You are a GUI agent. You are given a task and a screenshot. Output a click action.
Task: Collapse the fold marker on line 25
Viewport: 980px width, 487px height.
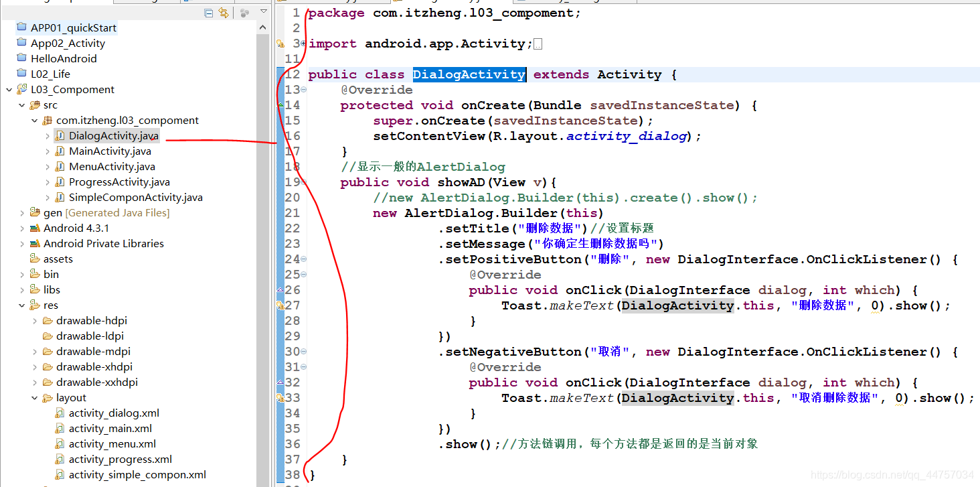[x=303, y=275]
